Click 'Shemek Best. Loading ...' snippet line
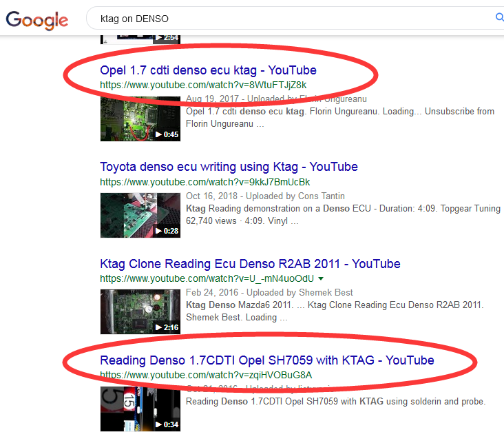The image size is (504, 441). 237,318
